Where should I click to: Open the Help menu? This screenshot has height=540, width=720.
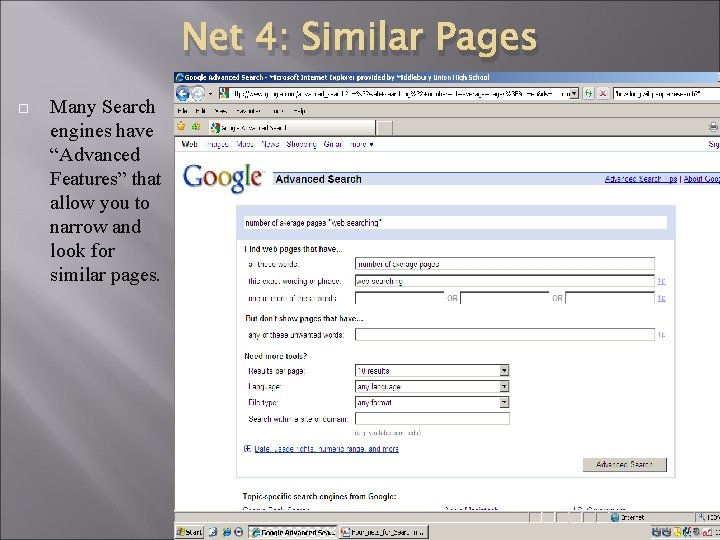[299, 111]
